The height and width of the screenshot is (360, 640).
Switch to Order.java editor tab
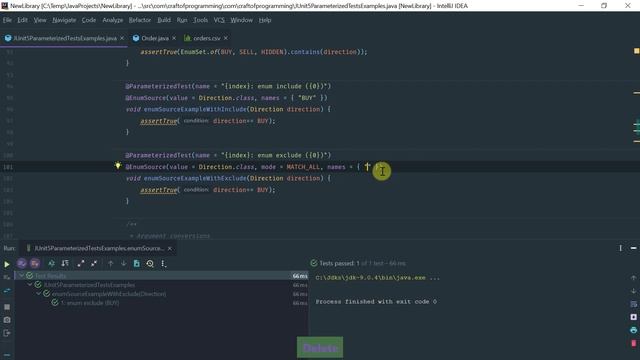click(155, 38)
